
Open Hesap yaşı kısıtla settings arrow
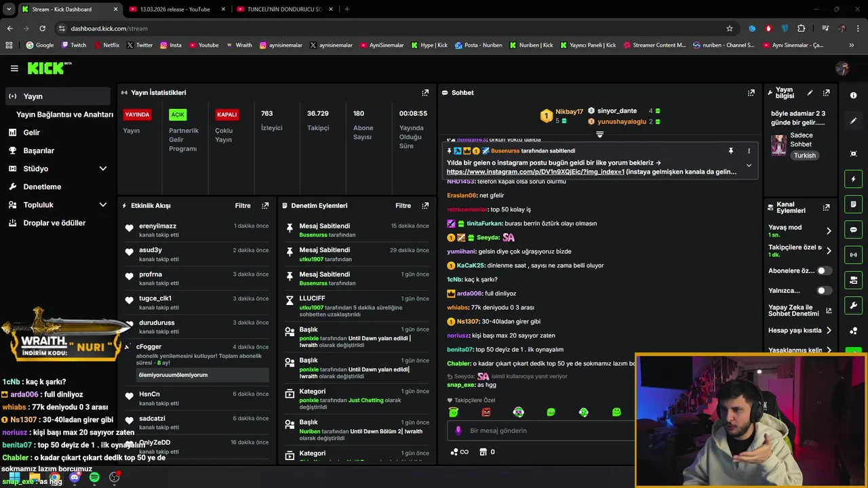(x=828, y=331)
